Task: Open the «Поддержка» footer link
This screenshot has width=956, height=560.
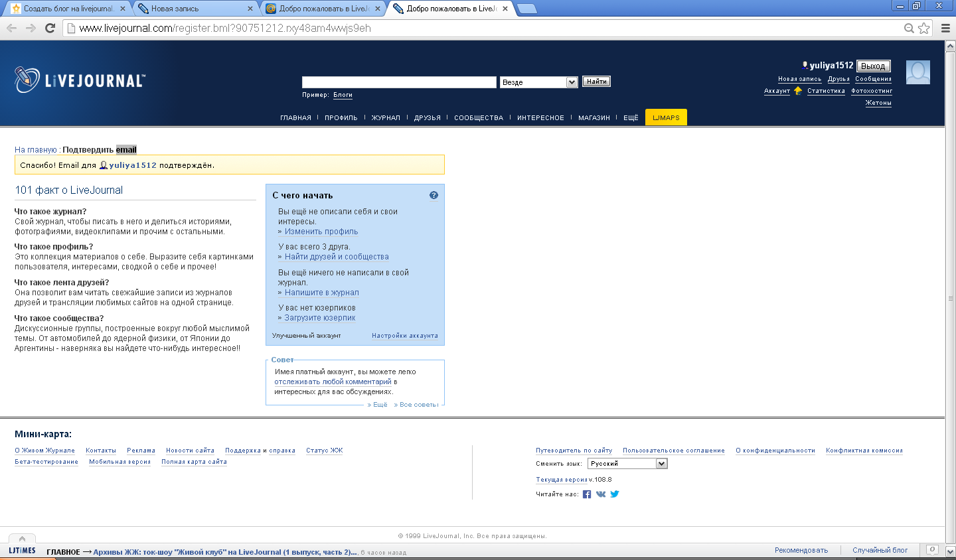Action: coord(243,451)
